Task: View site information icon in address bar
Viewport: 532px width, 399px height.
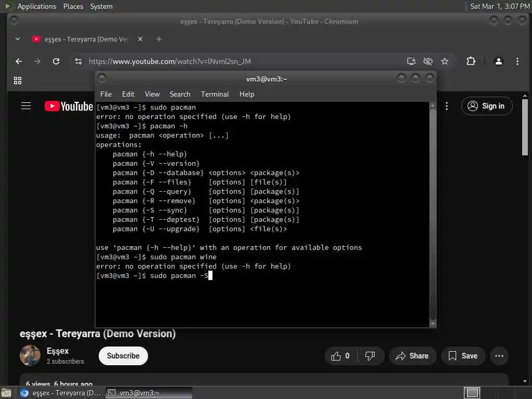Action: [78, 61]
